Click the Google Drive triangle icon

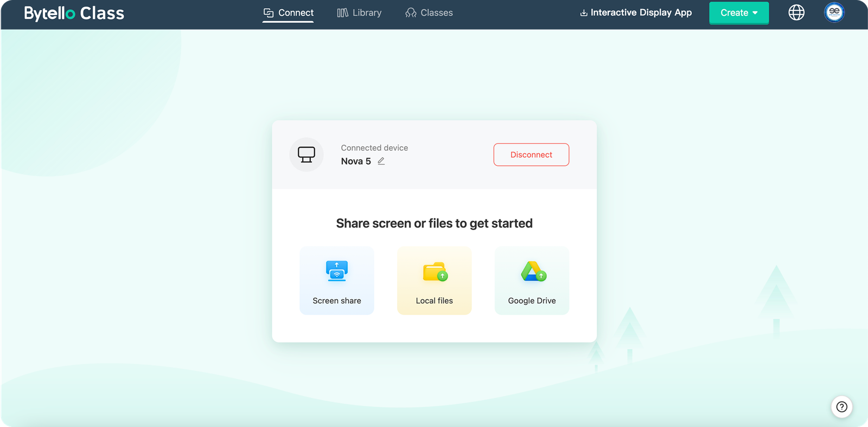pyautogui.click(x=533, y=271)
